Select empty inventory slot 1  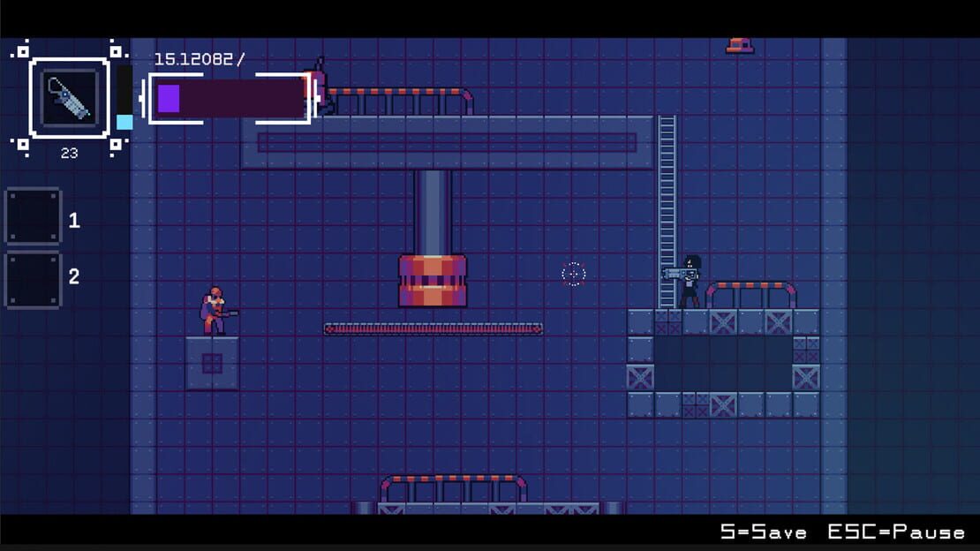[34, 215]
